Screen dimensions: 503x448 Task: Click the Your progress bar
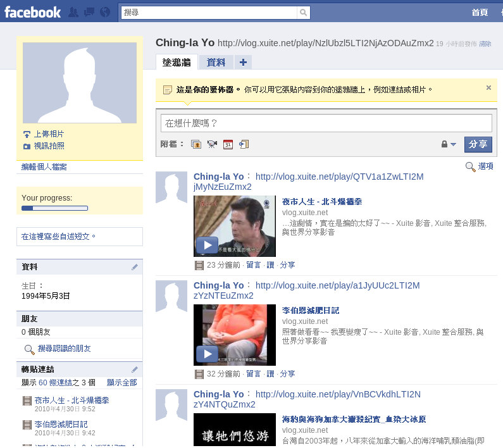tap(54, 208)
